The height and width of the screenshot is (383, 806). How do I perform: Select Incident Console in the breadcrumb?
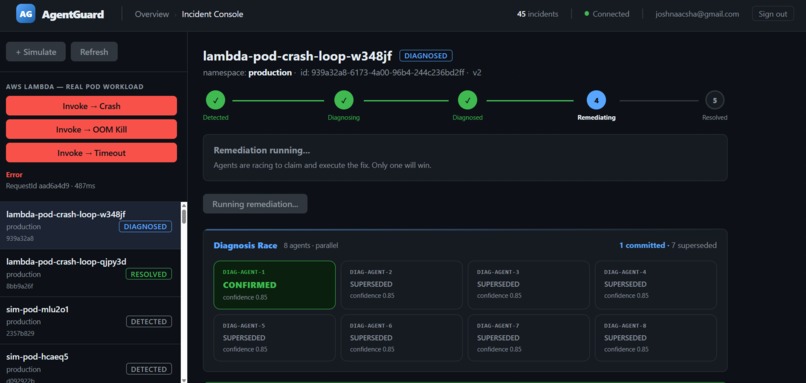[212, 14]
